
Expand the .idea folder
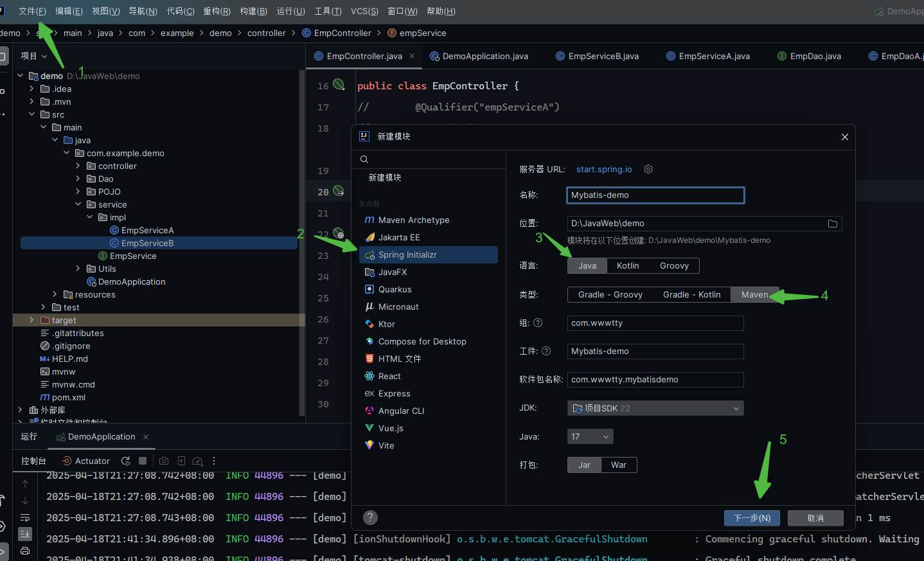pyautogui.click(x=31, y=89)
